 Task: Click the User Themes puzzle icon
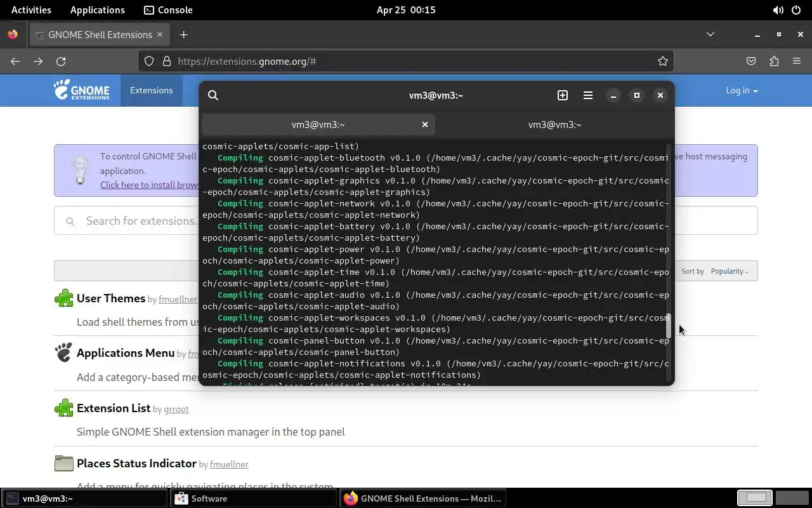(x=64, y=298)
